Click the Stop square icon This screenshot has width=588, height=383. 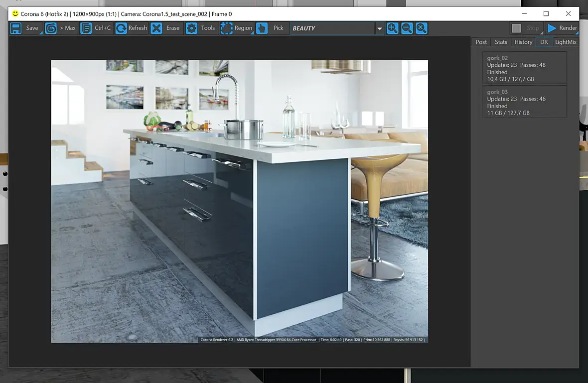click(516, 28)
